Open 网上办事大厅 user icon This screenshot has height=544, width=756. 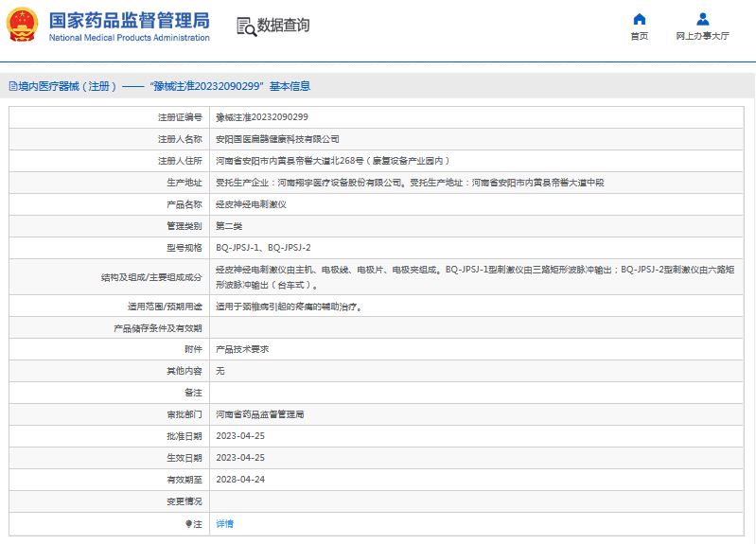703,19
